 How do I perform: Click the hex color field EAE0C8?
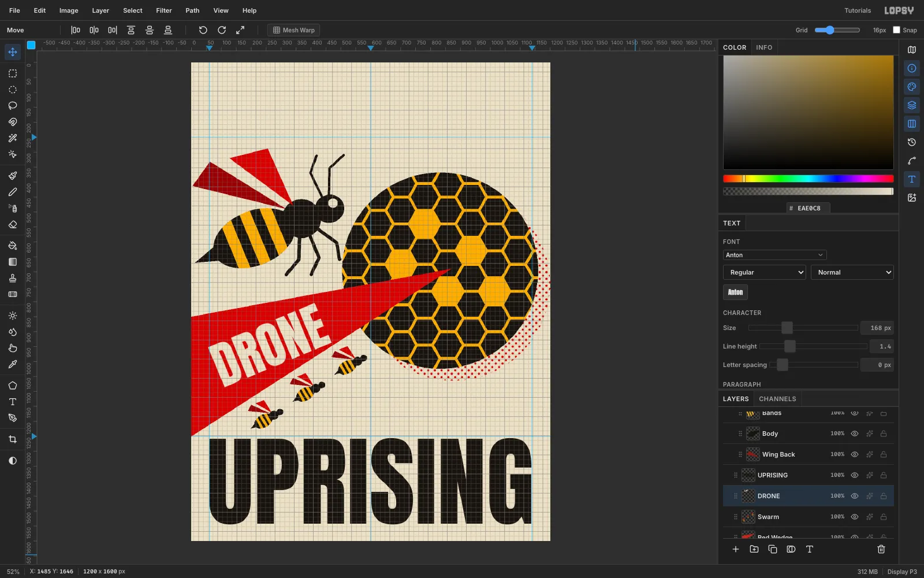pyautogui.click(x=808, y=208)
